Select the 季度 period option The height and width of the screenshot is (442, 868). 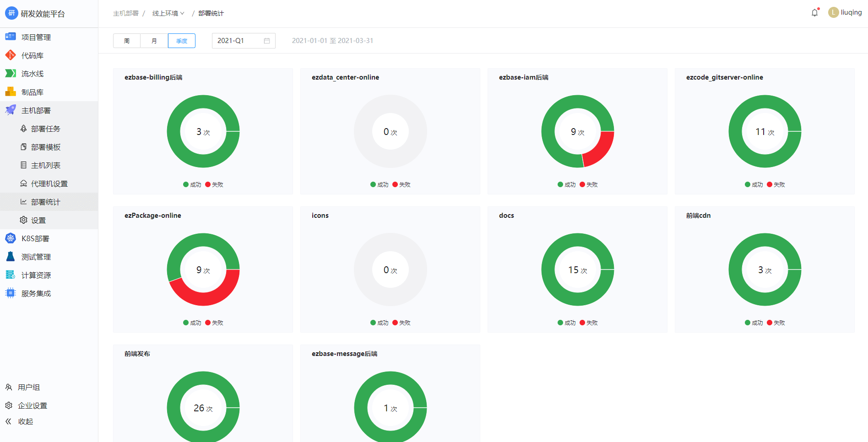click(x=182, y=41)
